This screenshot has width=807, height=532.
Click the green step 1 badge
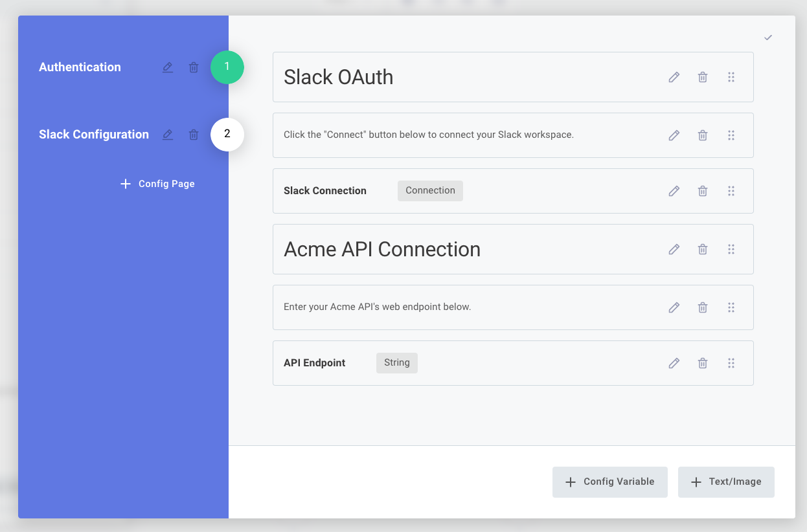[227, 67]
